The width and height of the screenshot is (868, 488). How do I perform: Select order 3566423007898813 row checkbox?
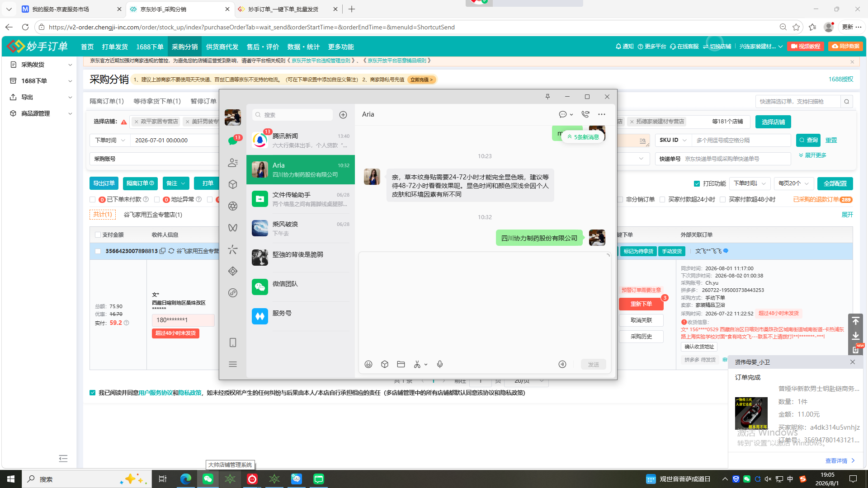pos(98,251)
